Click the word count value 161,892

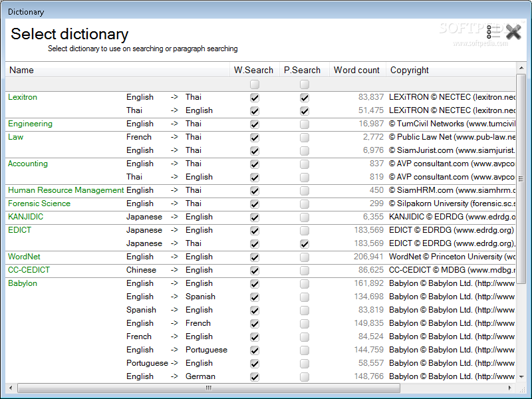coord(369,283)
